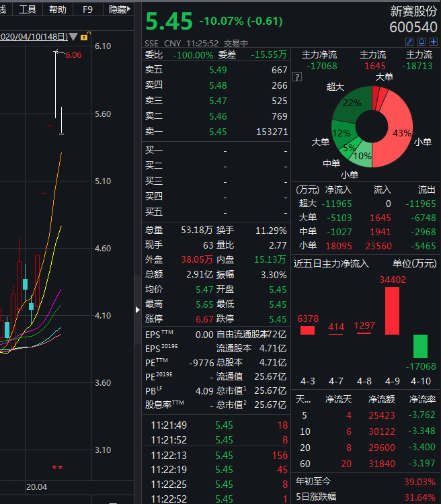
Task: Click the PE TTM -9776 value
Action: pyautogui.click(x=202, y=363)
